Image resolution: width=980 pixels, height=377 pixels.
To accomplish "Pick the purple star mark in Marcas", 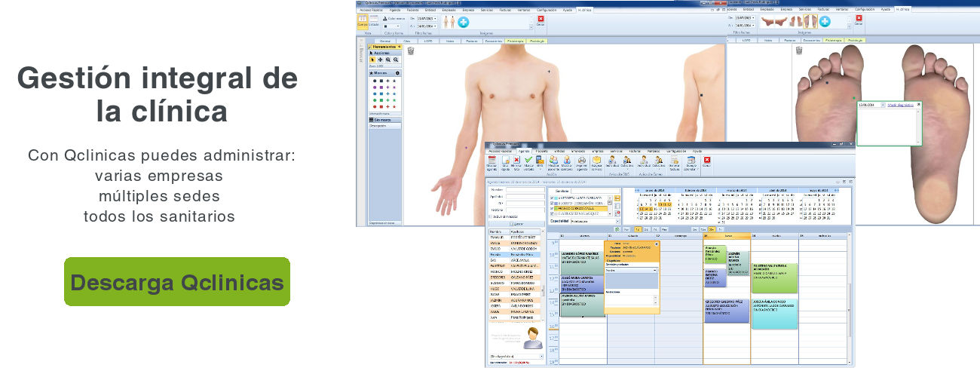I will click(x=394, y=87).
